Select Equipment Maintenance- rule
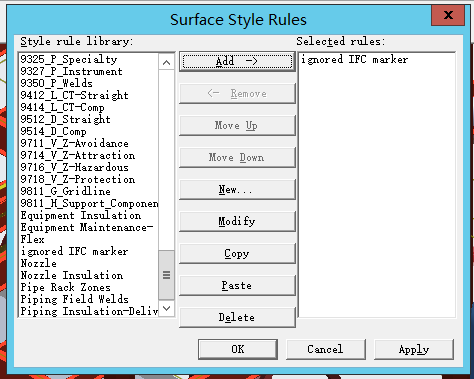The height and width of the screenshot is (379, 474). point(87,227)
